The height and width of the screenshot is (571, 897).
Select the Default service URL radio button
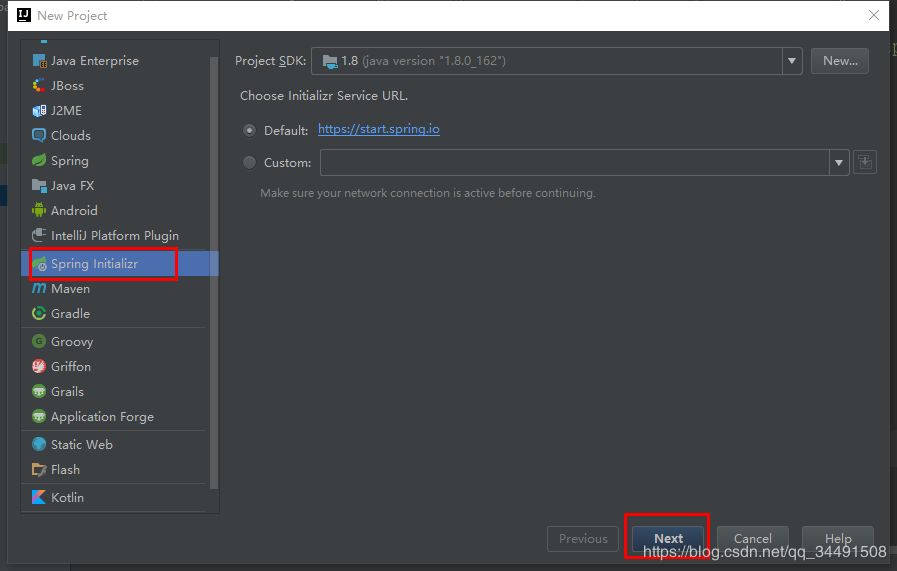[249, 130]
